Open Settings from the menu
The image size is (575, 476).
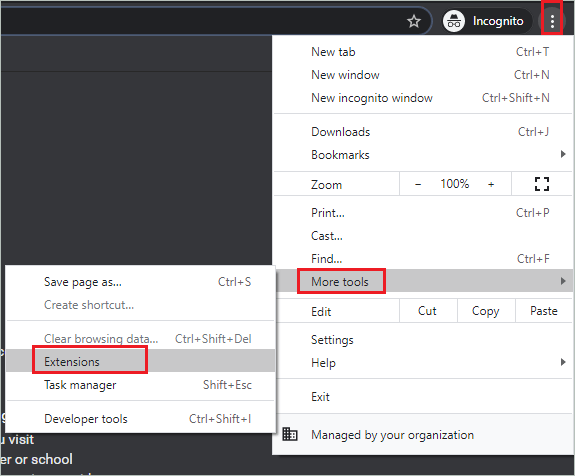423,340
